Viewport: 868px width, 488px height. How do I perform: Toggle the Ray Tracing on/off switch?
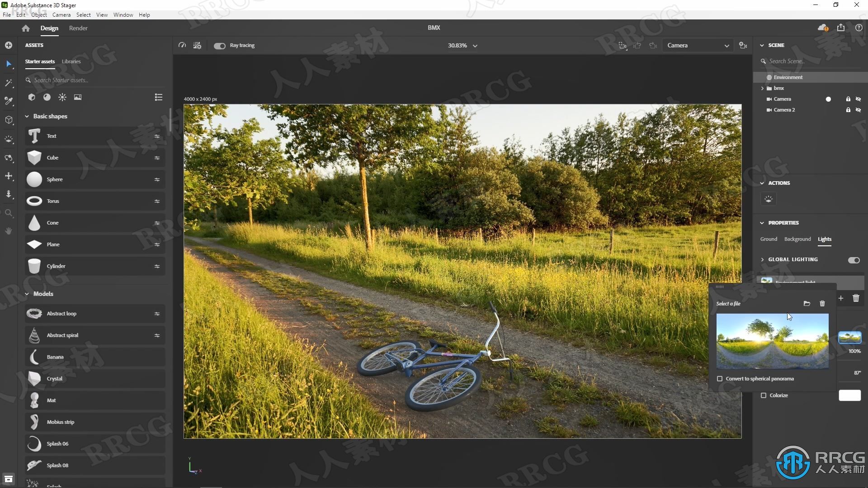click(220, 45)
